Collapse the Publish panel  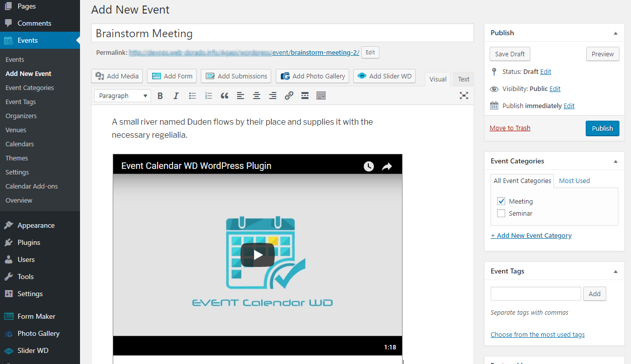pos(615,33)
